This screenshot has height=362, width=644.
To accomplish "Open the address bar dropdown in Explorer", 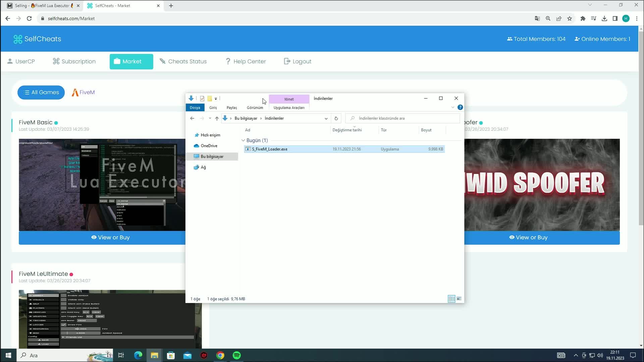I will point(326,118).
